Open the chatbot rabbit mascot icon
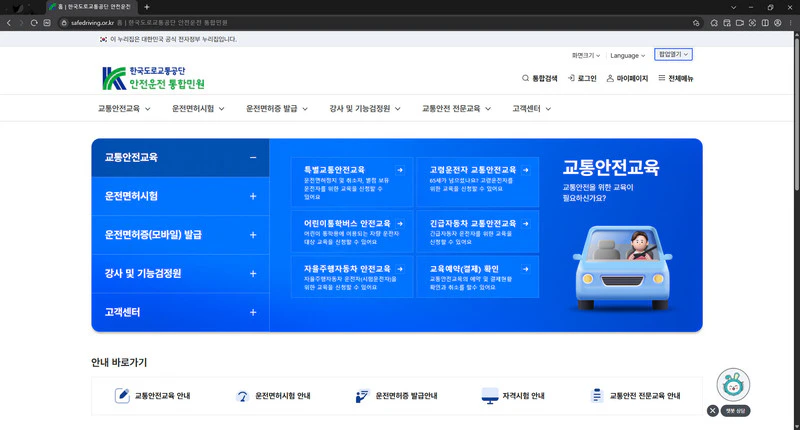Viewport: 800px width, 430px height. click(733, 385)
